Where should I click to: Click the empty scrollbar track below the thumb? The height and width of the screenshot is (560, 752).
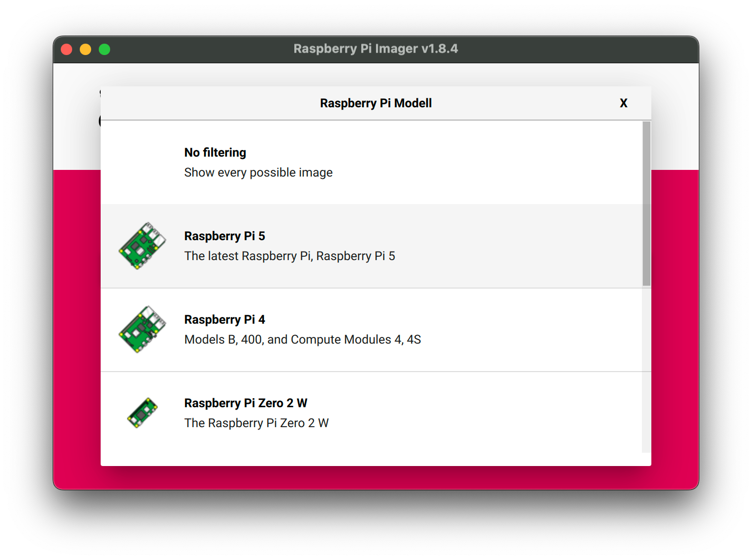(x=646, y=370)
